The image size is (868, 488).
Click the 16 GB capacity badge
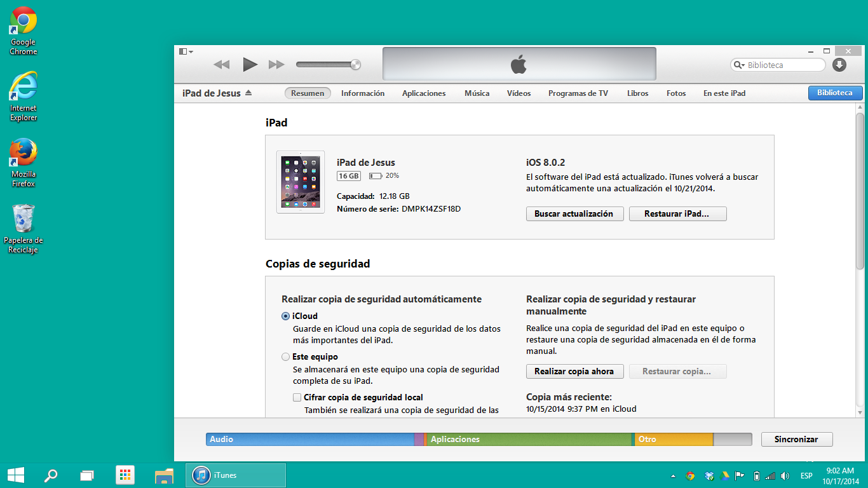click(x=349, y=176)
